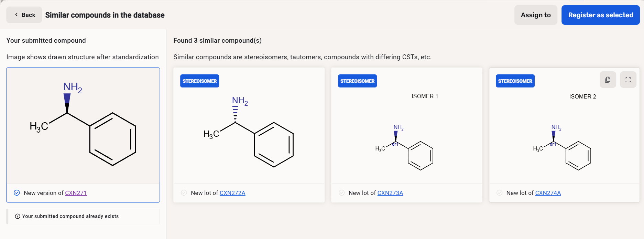The image size is (644, 239).
Task: Click the copy structure icon on ISOMER 2 card
Action: (x=608, y=80)
